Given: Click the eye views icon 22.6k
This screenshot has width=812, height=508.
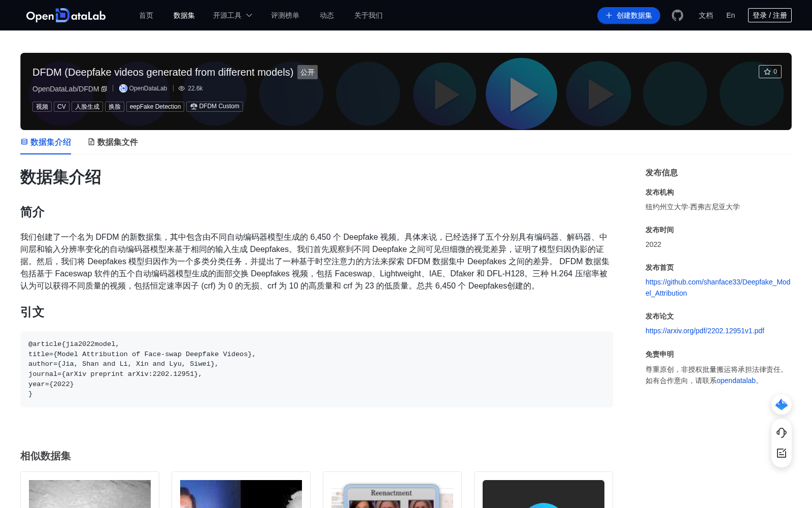Looking at the screenshot, I should tap(182, 88).
